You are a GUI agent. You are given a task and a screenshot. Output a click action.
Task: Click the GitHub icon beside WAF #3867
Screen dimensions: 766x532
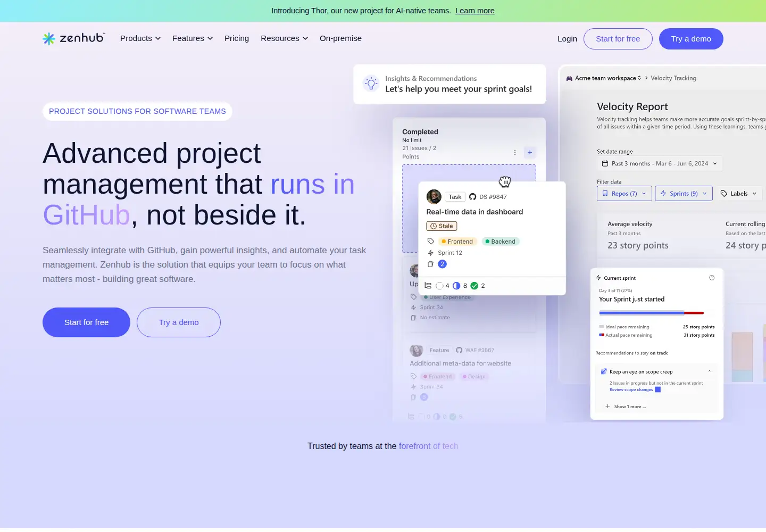[x=459, y=350]
